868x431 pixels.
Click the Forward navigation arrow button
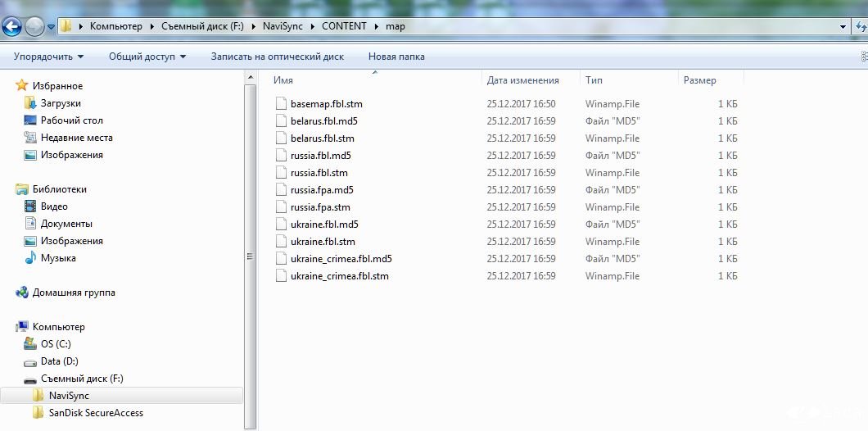pos(34,26)
